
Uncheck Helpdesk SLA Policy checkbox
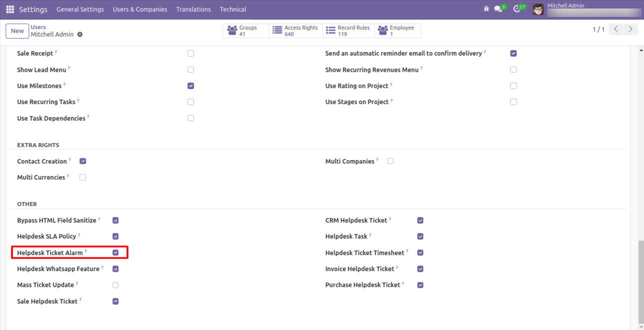pyautogui.click(x=115, y=236)
